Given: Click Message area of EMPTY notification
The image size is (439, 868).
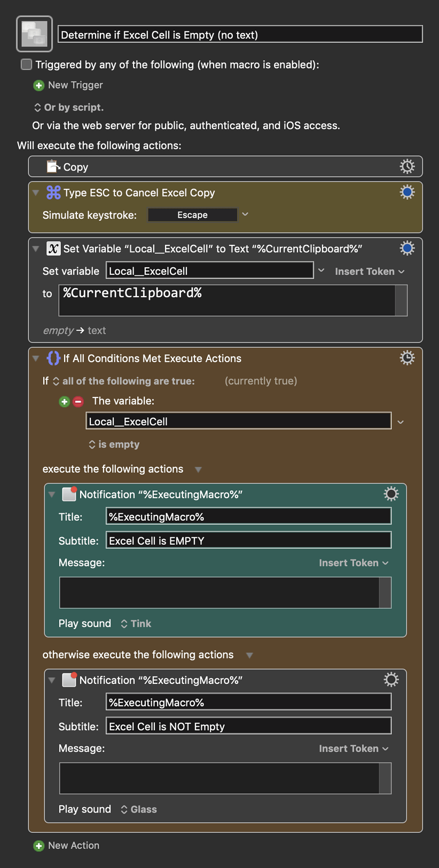Looking at the screenshot, I should click(x=219, y=592).
